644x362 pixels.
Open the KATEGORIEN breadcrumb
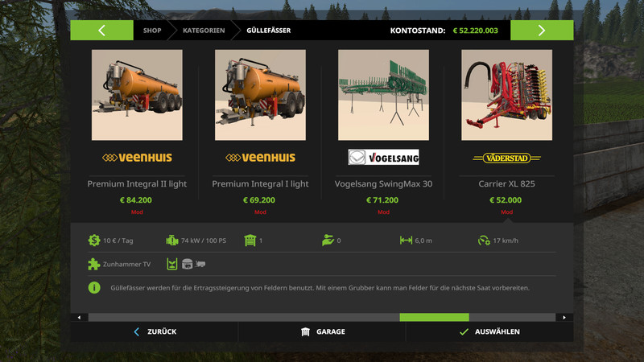204,31
